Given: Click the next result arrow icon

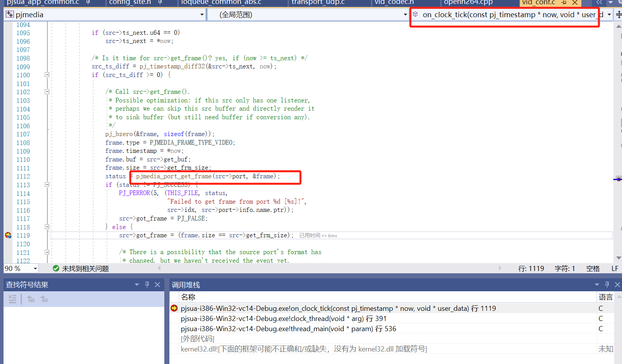Looking at the screenshot, I should [x=44, y=299].
